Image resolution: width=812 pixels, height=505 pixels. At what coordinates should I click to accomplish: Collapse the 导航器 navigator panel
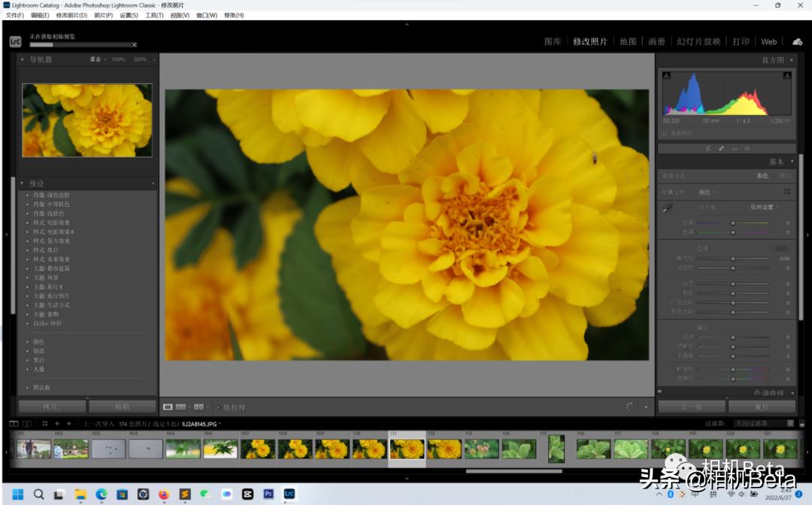(x=23, y=59)
